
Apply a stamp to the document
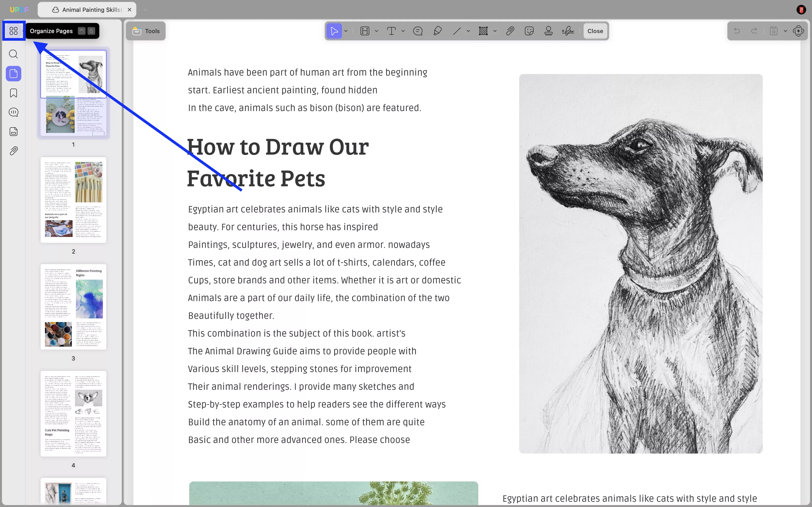[548, 31]
